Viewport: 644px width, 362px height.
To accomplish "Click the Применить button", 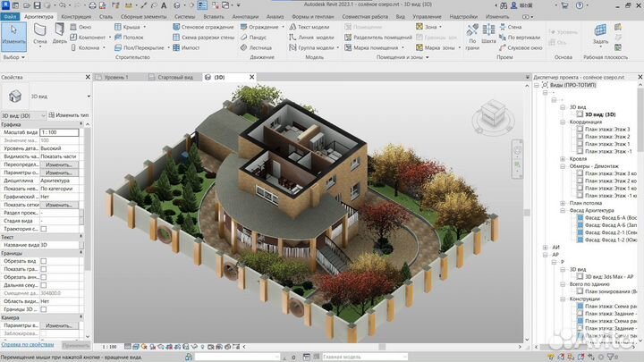I will pos(76,345).
